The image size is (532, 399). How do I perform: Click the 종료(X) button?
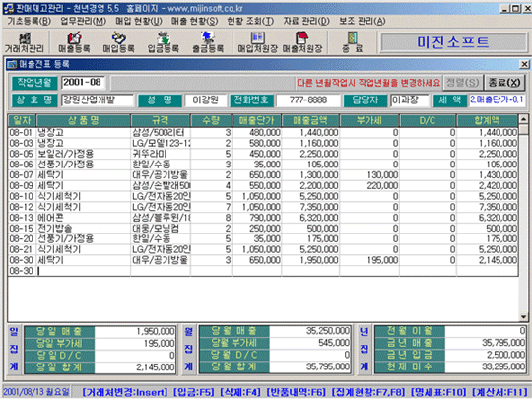pos(504,83)
